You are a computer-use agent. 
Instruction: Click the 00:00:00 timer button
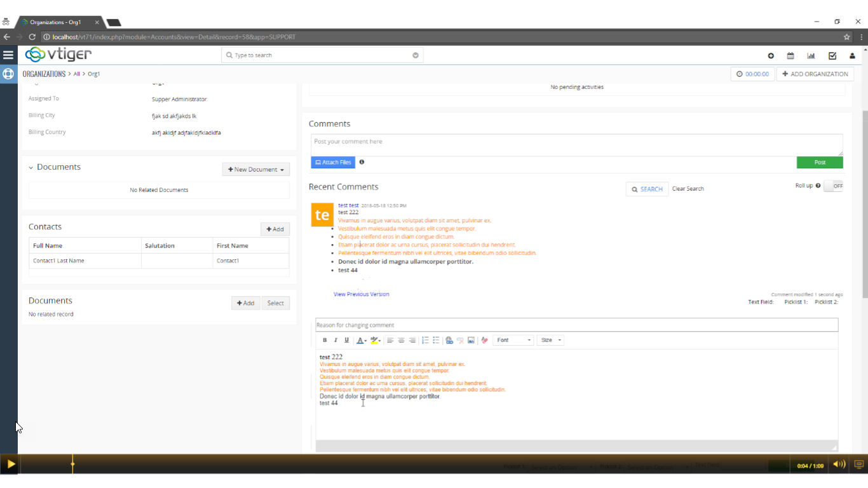pyautogui.click(x=753, y=74)
